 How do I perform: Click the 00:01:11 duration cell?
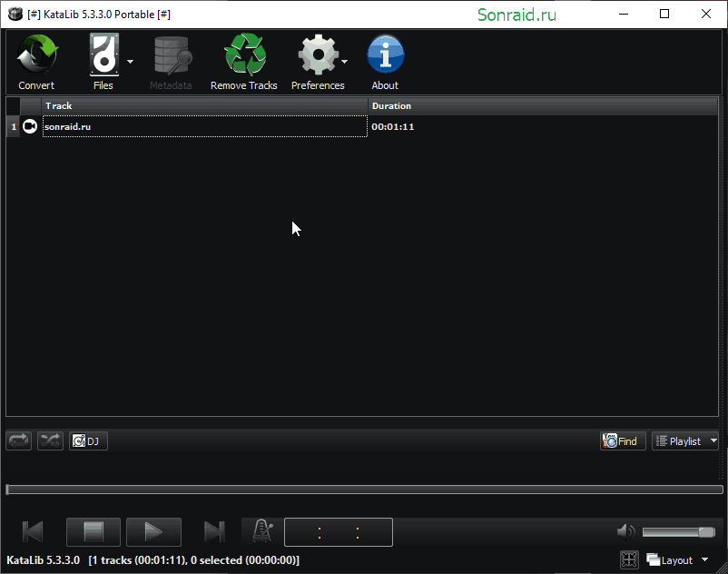tap(393, 127)
